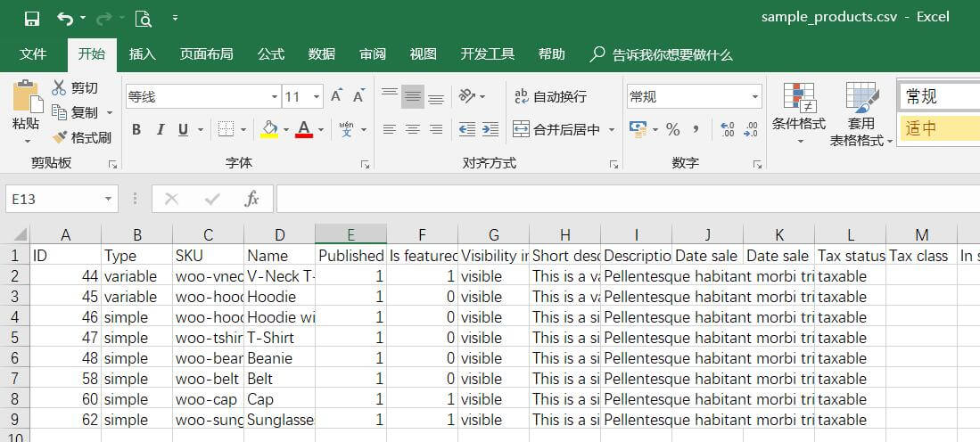Toggle wrap text (自动换行)

550,96
